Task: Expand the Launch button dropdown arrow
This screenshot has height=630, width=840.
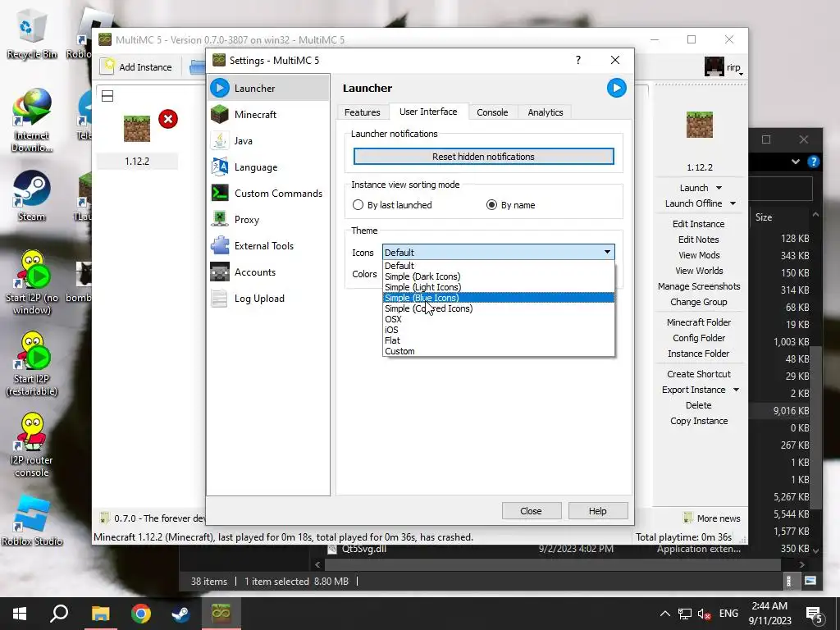Action: click(719, 188)
